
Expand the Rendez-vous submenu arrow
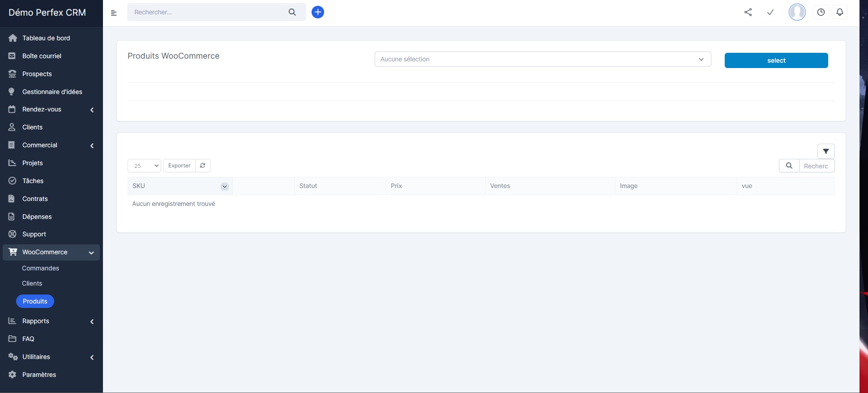click(x=92, y=110)
